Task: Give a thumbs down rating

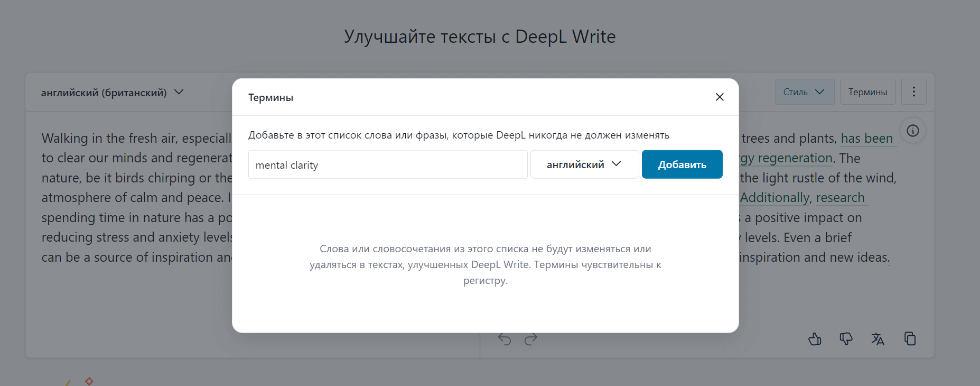Action: click(846, 339)
